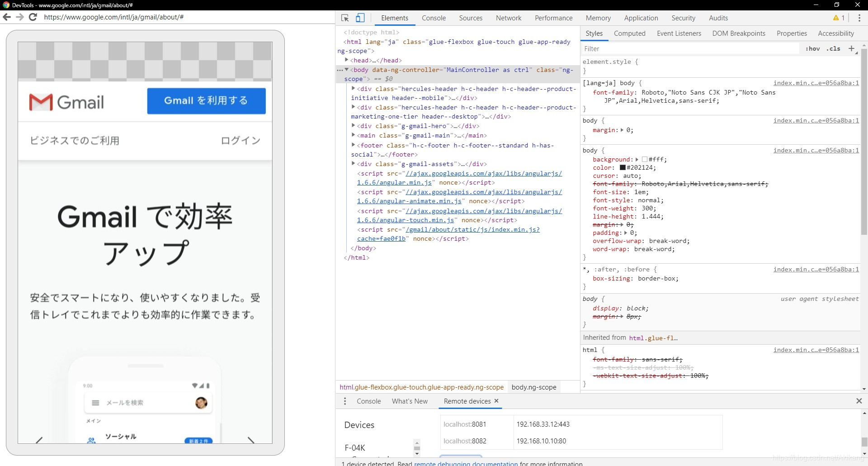Activate the inspect element picker icon
Image resolution: width=868 pixels, height=466 pixels.
click(x=345, y=18)
